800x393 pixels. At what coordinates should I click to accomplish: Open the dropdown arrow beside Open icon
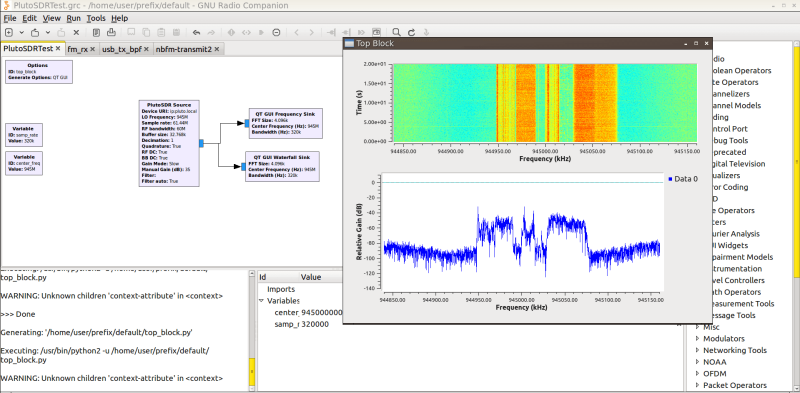coord(47,32)
